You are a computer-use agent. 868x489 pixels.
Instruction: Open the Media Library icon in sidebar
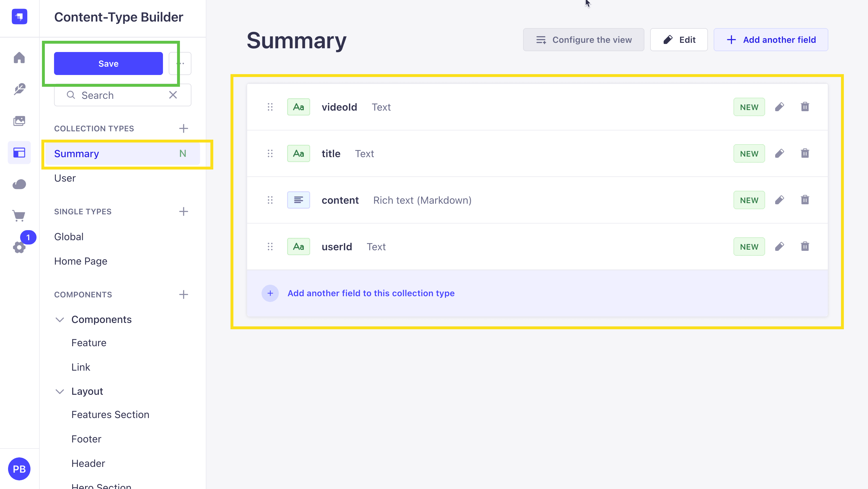click(x=19, y=121)
